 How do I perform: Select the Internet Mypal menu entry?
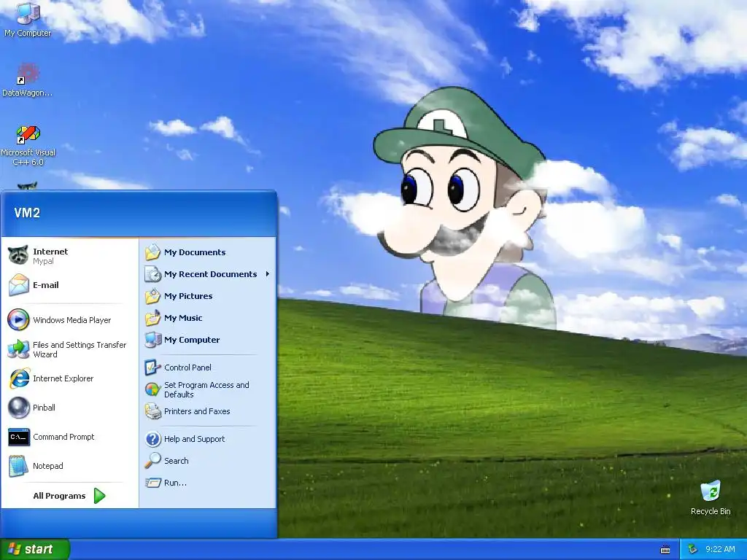(x=70, y=256)
